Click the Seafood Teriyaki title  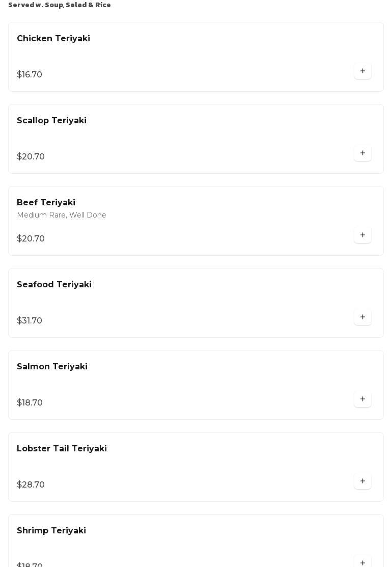click(54, 285)
